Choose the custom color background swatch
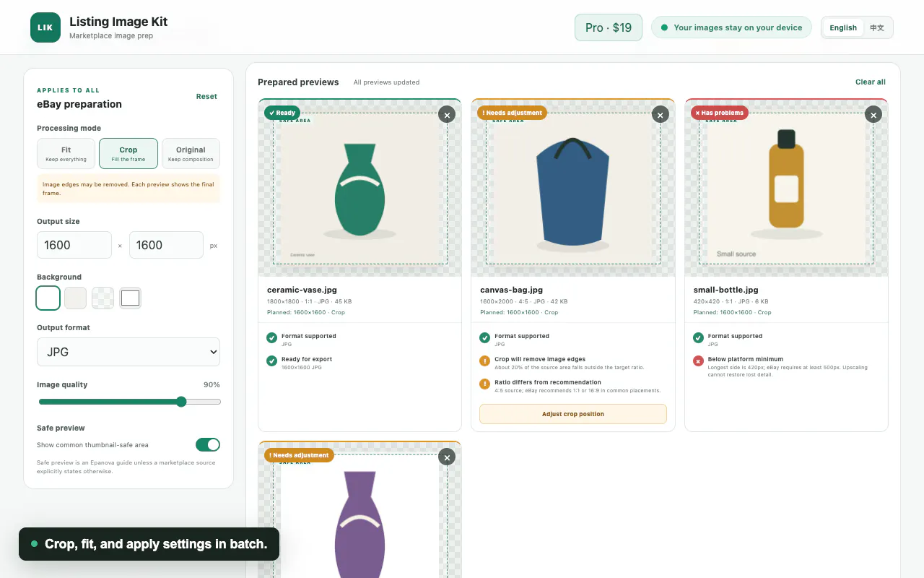Image resolution: width=924 pixels, height=578 pixels. (x=131, y=298)
